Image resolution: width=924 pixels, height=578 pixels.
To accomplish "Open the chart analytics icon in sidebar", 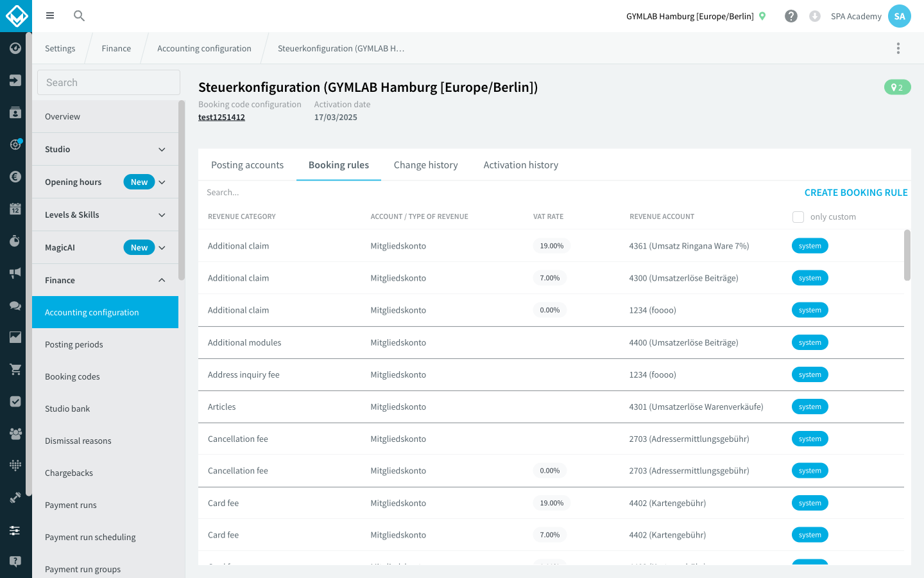I will coord(15,337).
